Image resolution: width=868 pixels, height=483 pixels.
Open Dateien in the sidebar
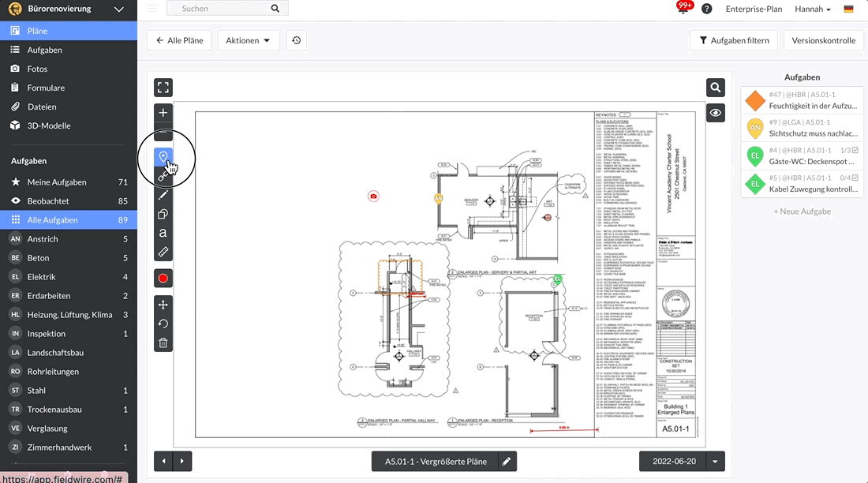69,107
